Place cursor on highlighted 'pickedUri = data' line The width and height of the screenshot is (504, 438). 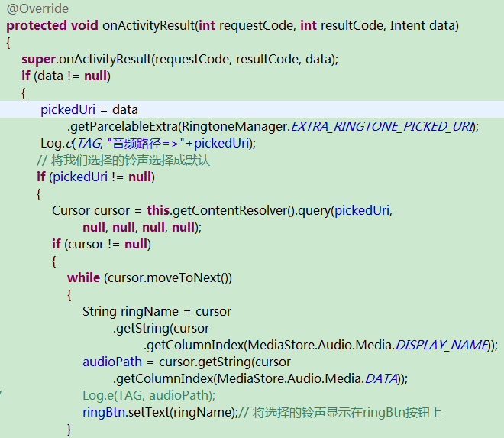tap(89, 109)
